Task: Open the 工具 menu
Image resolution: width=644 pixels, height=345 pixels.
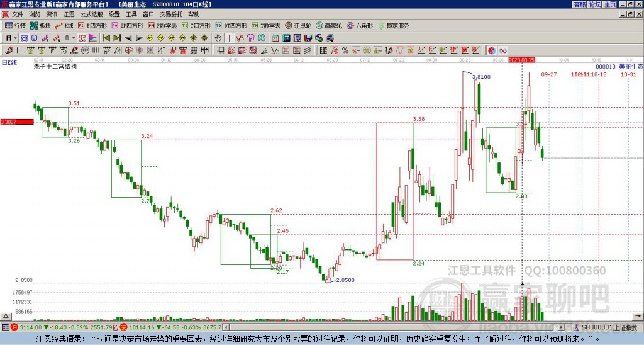Action: tap(131, 14)
